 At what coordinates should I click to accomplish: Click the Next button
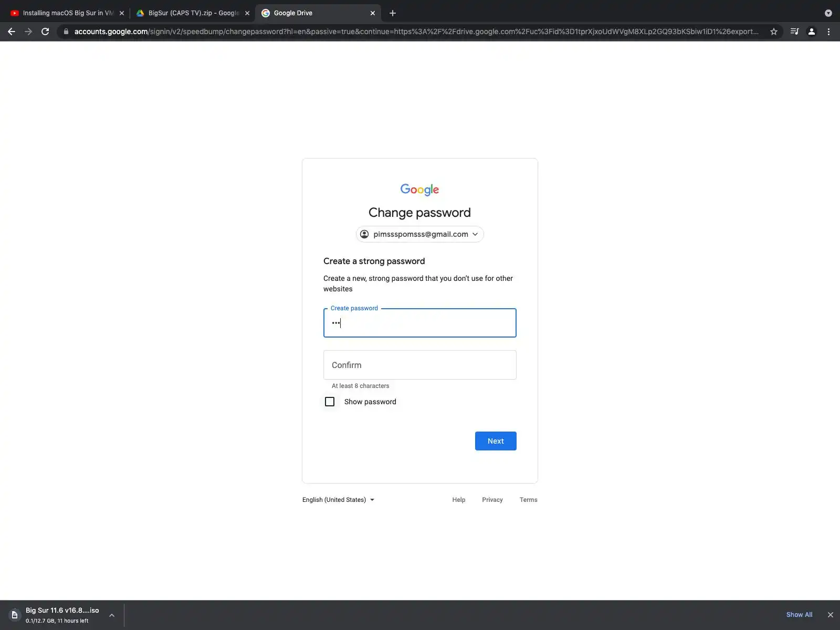[496, 441]
